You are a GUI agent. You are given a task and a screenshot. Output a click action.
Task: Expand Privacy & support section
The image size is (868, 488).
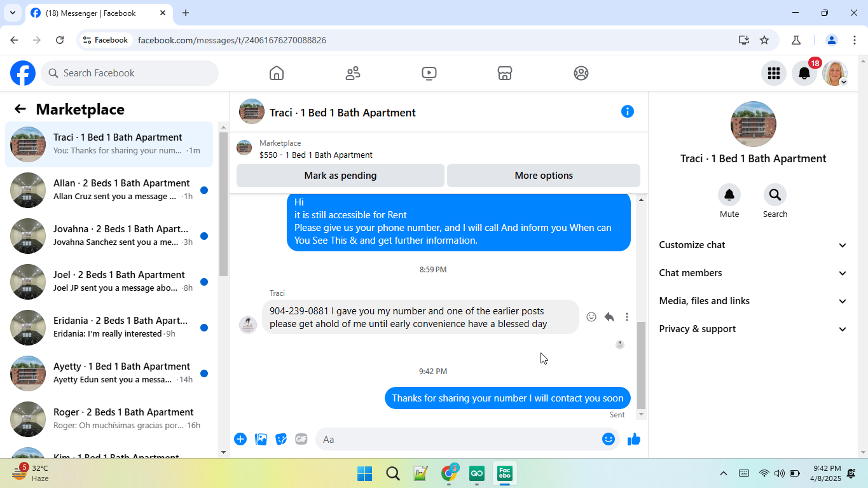click(x=754, y=329)
